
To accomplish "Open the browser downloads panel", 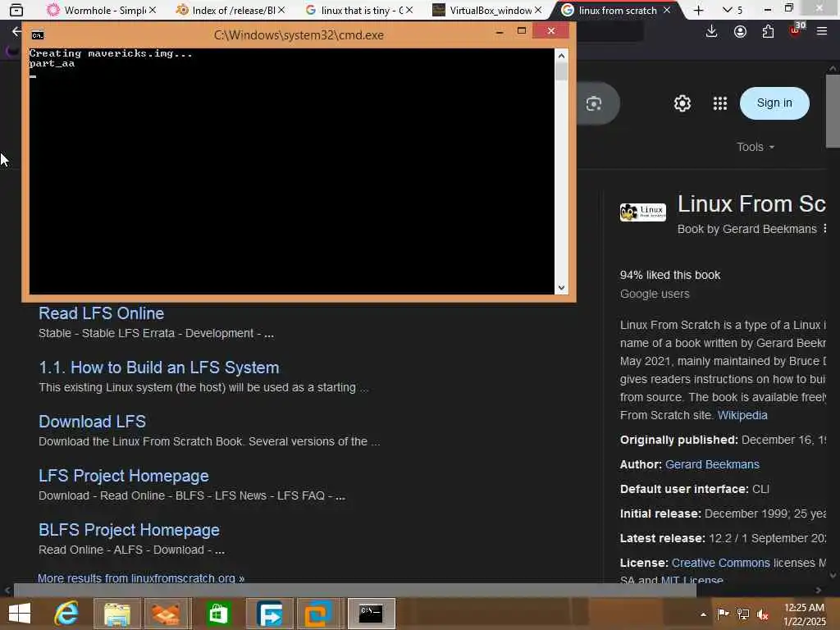I will [711, 32].
